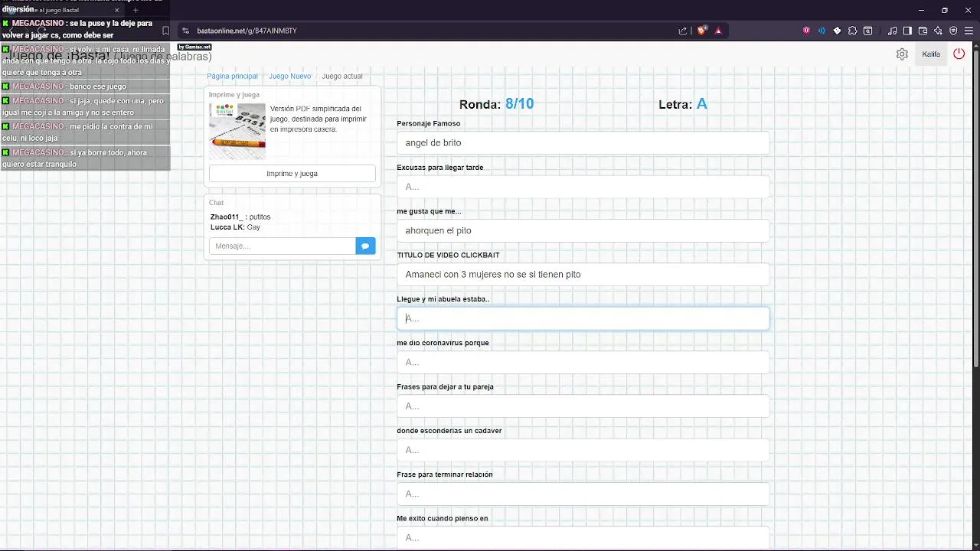Open the browser hamburger main menu
This screenshot has width=980, height=551.
pos(969,31)
